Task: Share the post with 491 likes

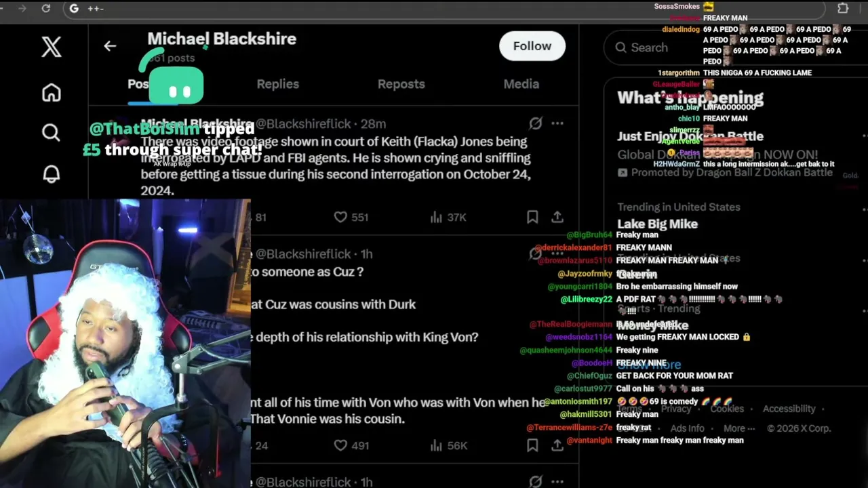Action: pyautogui.click(x=557, y=445)
